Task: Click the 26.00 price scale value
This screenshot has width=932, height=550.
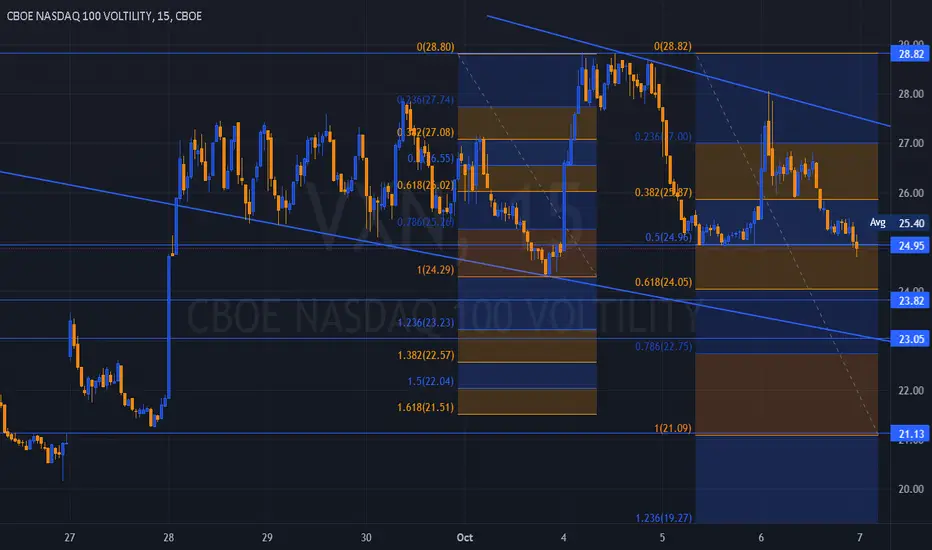Action: 911,193
